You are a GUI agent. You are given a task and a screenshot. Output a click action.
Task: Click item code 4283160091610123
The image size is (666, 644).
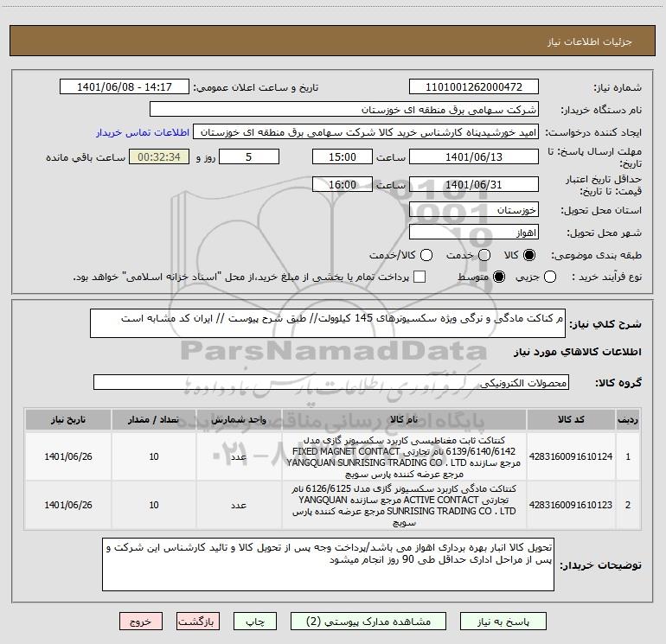pos(571,505)
